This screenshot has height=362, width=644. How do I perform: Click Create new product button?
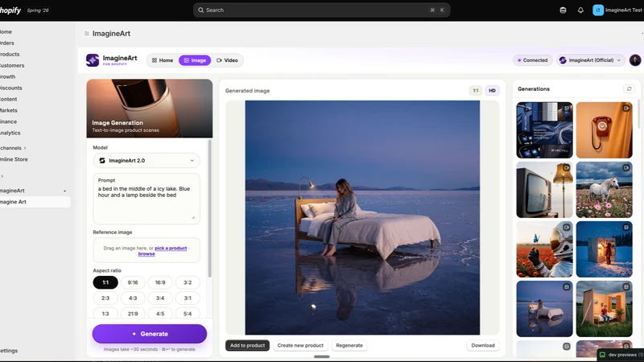(x=300, y=346)
